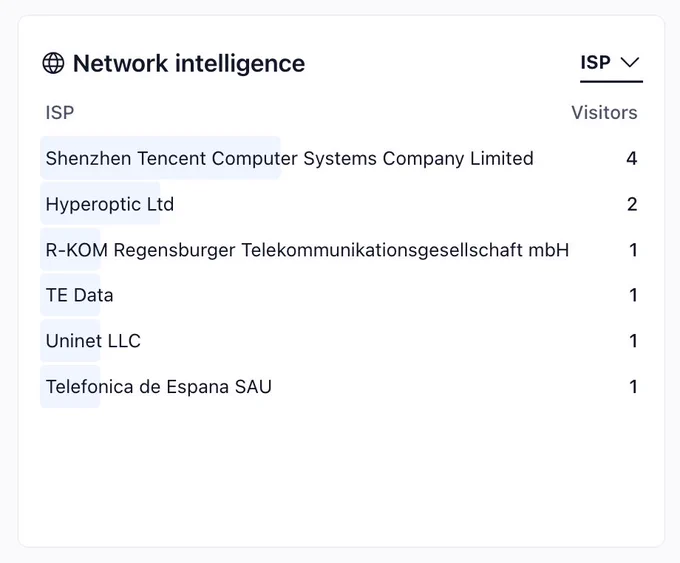Click the Hyperoptic Ltd proportion bar

(100, 204)
